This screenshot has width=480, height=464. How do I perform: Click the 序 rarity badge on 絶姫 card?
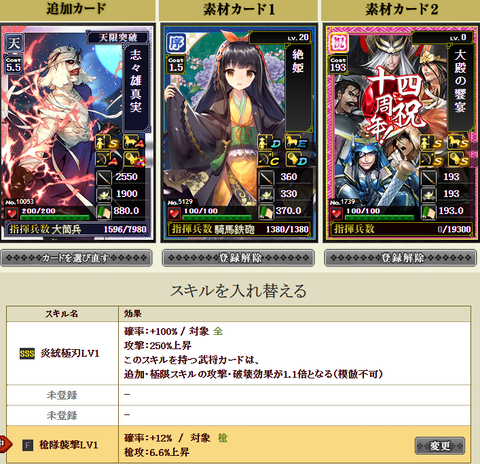(x=176, y=43)
